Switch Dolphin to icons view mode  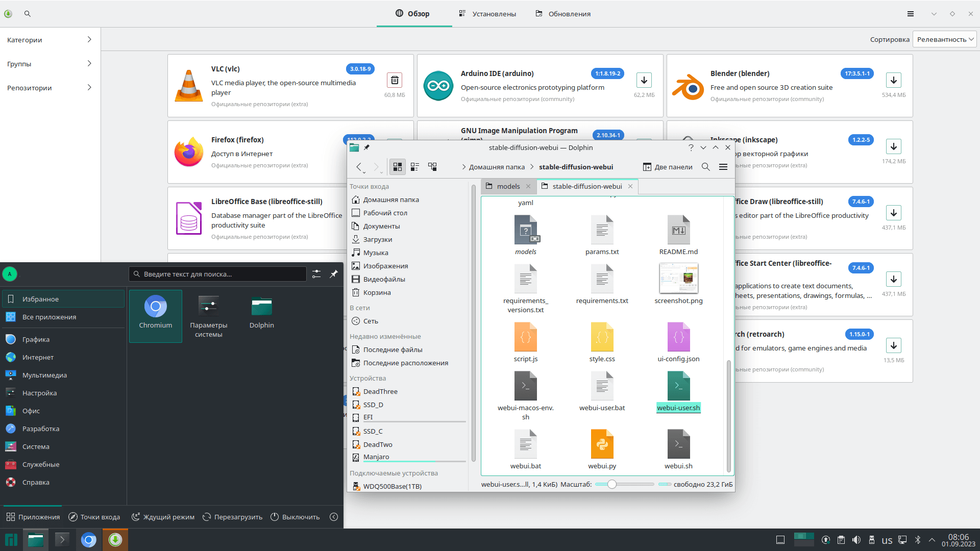tap(397, 167)
